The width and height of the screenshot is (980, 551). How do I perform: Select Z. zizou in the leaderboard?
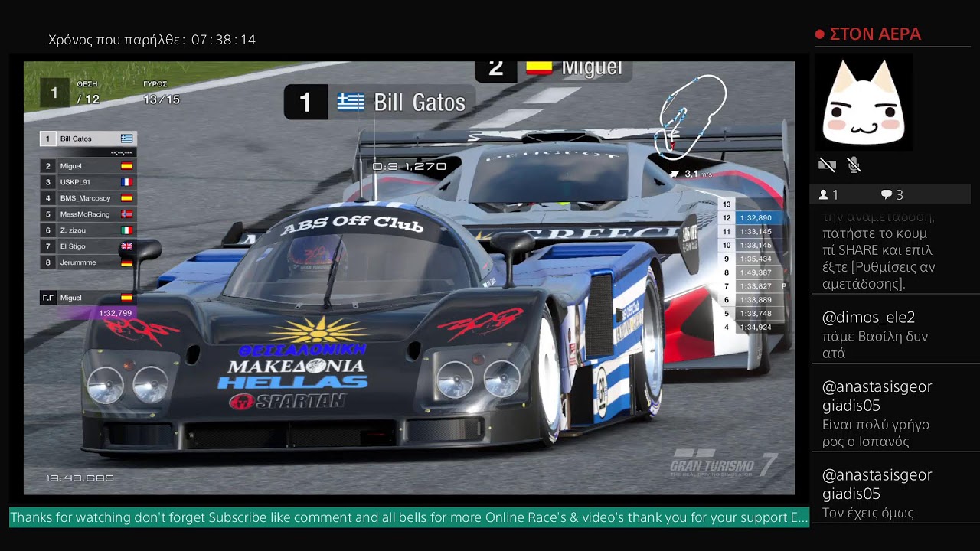[88, 230]
